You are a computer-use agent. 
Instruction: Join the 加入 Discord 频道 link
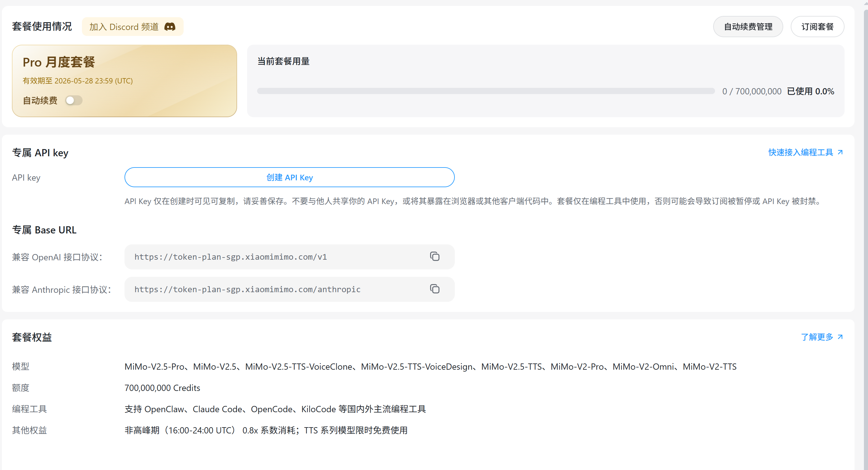coord(124,27)
